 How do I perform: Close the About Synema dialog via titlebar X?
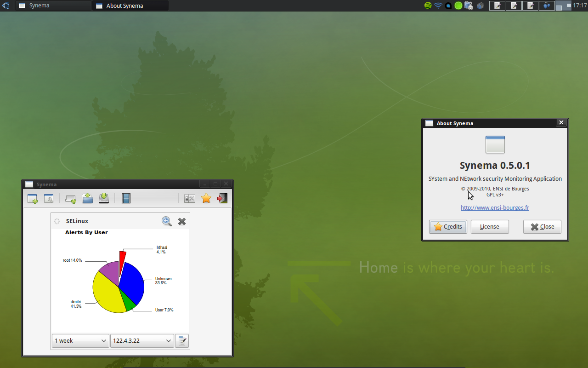pyautogui.click(x=561, y=123)
